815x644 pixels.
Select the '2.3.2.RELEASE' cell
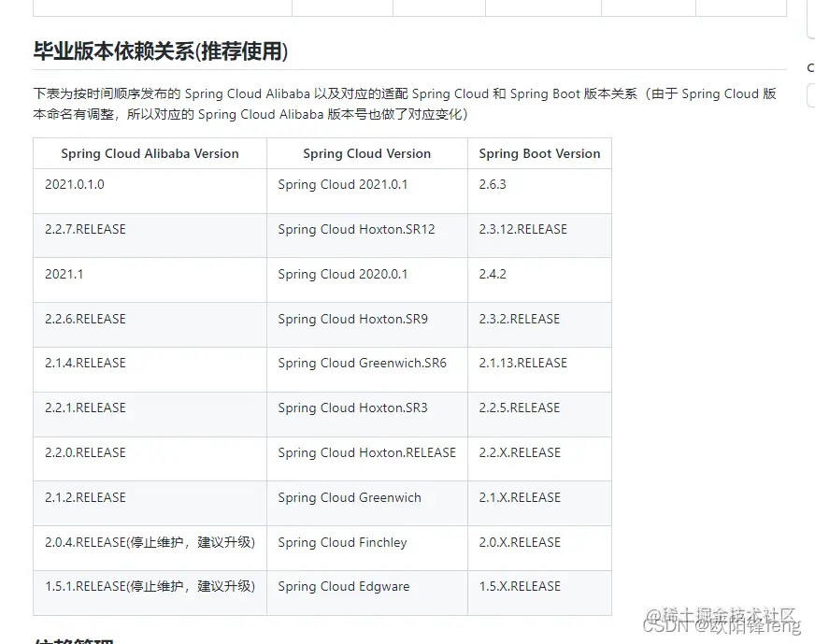point(539,325)
